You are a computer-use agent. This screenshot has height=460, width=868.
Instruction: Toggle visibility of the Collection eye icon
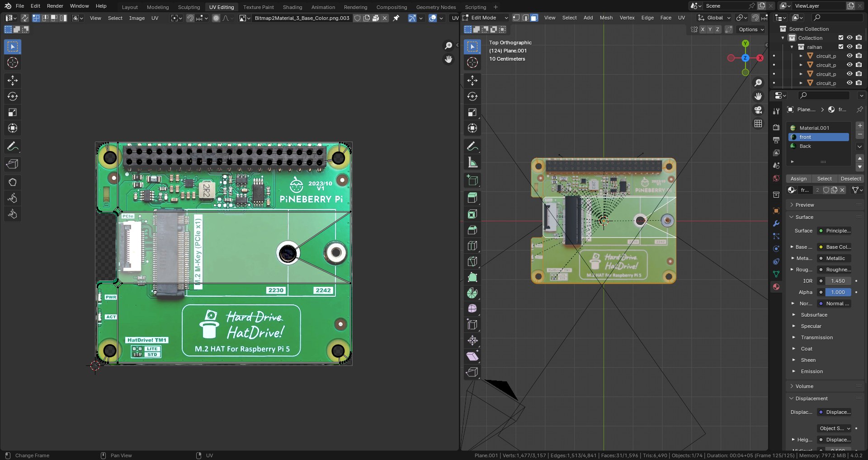(x=849, y=38)
